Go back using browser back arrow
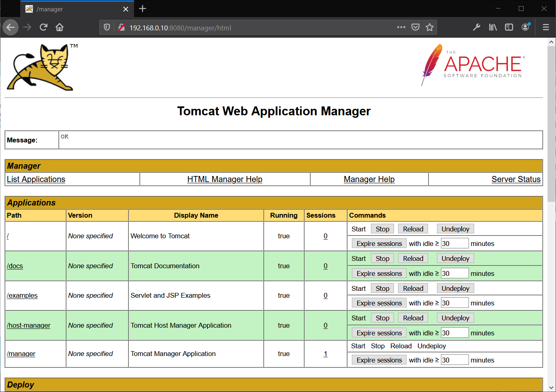This screenshot has height=392, width=556. point(11,28)
